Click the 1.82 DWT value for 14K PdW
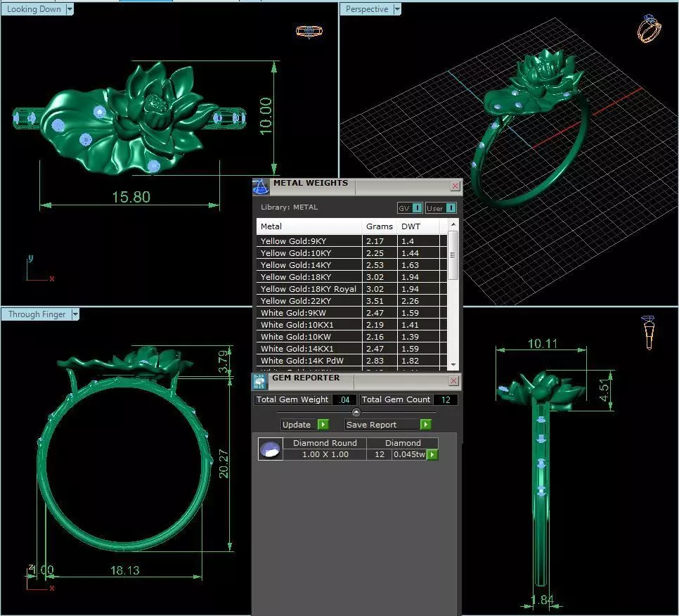 410,361
